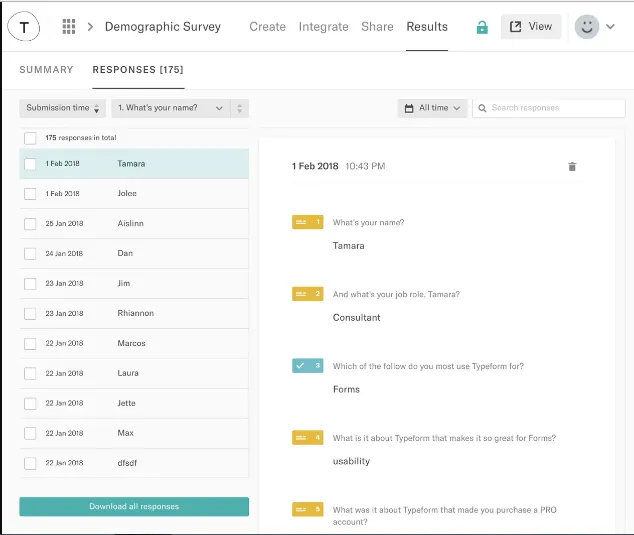
Task: Sort by Submission time
Action: tap(63, 108)
